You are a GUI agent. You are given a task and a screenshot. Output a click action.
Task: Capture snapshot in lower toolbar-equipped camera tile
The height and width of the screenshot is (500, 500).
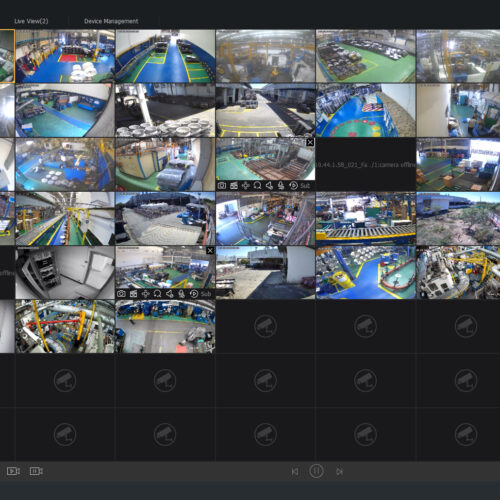pyautogui.click(x=121, y=294)
